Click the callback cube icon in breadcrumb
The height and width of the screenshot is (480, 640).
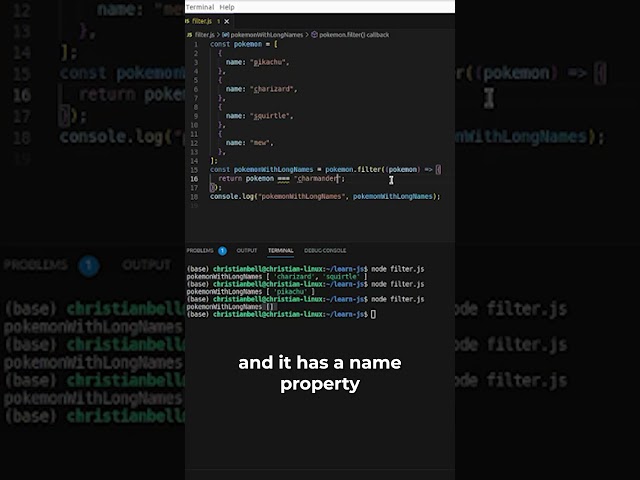(x=314, y=35)
